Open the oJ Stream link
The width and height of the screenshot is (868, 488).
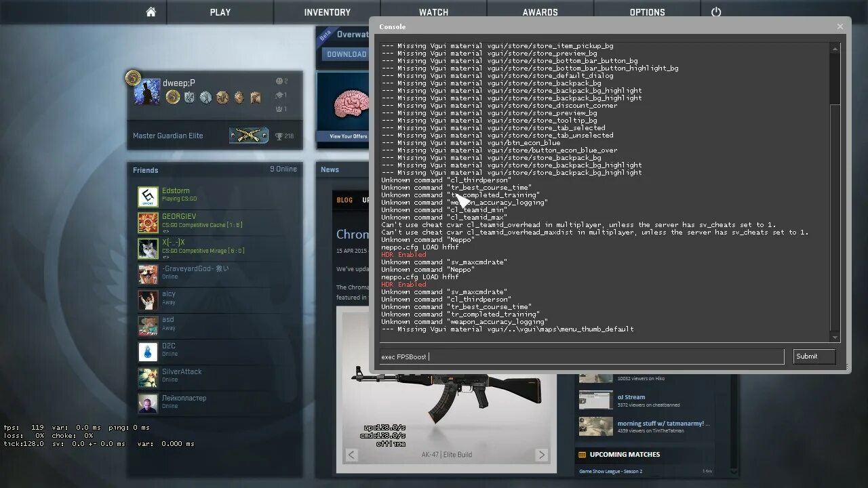[x=631, y=397]
